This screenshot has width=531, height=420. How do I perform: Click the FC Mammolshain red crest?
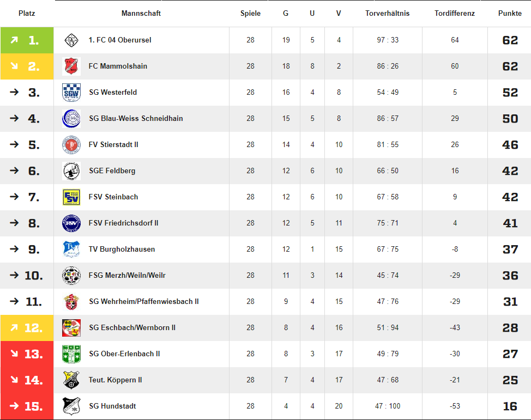coord(71,66)
